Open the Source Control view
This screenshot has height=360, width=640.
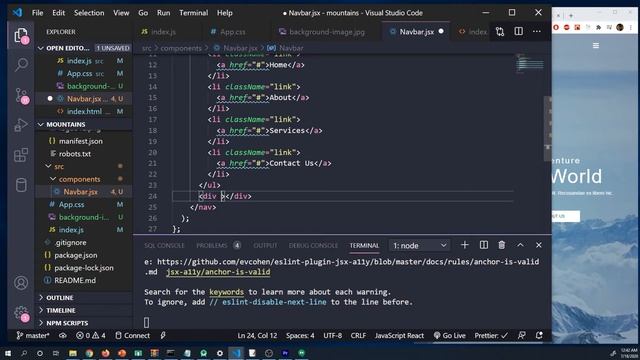click(x=21, y=96)
